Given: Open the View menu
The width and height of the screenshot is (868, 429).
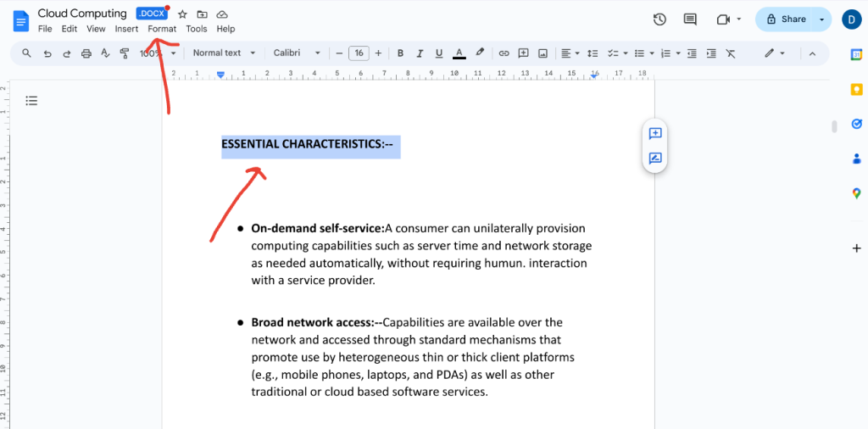Looking at the screenshot, I should tap(96, 29).
